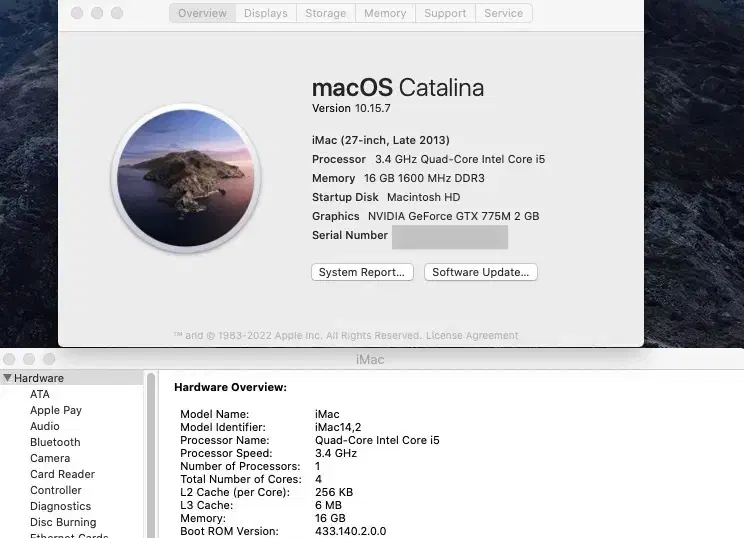Select Controller in the sidebar
Image resolution: width=744 pixels, height=538 pixels.
coord(56,490)
